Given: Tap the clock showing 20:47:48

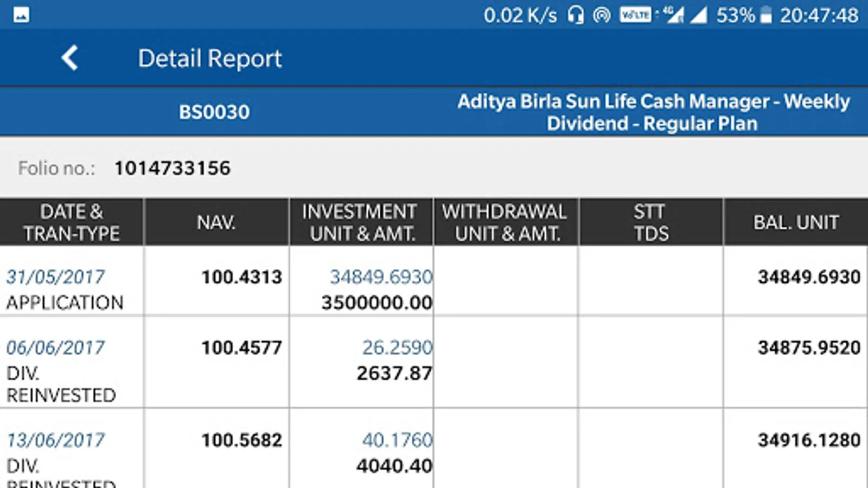Looking at the screenshot, I should (819, 15).
